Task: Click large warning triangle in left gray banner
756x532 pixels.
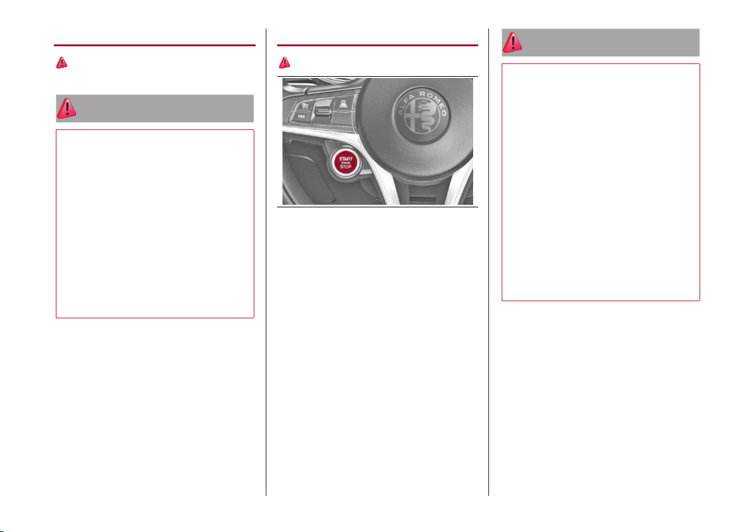Action: pyautogui.click(x=67, y=108)
